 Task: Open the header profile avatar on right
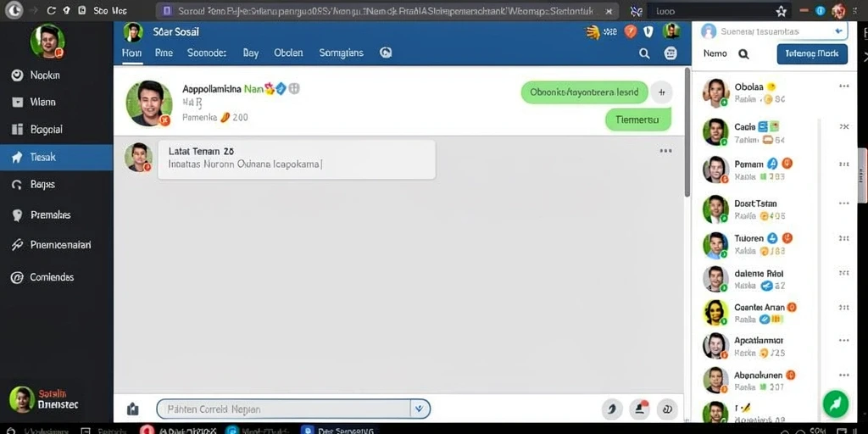click(x=671, y=31)
